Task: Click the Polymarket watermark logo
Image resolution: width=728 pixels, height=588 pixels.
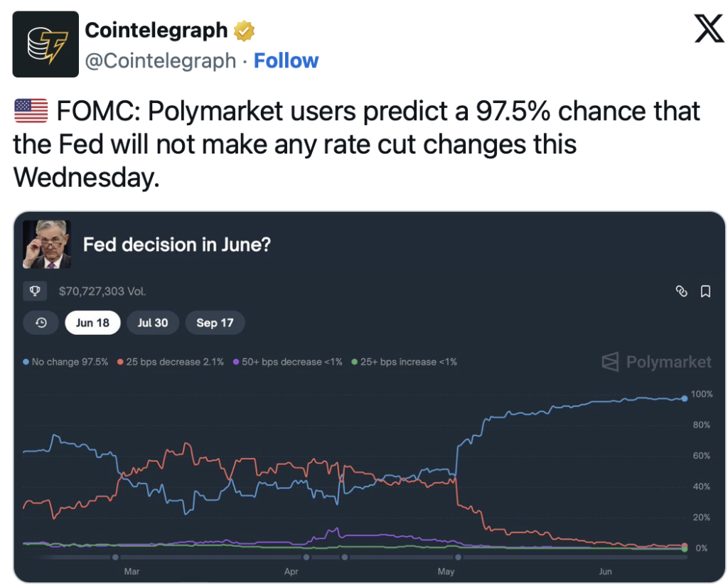Action: pos(656,362)
